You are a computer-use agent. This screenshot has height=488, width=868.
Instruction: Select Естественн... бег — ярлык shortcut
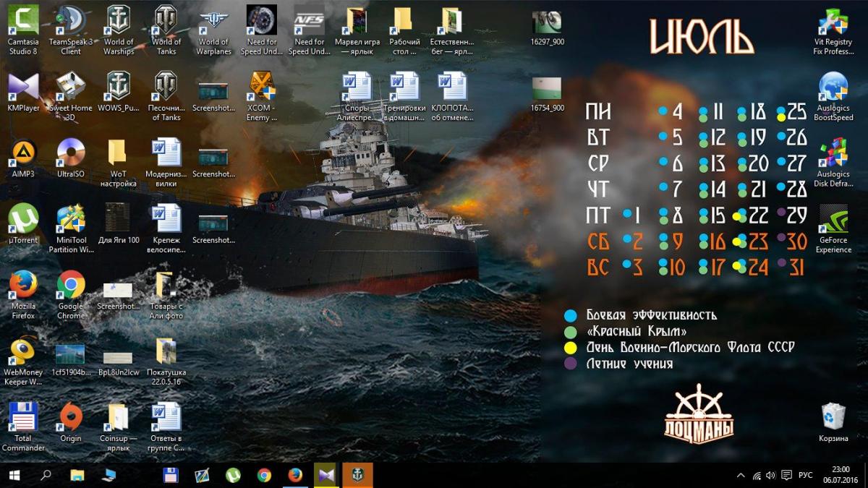tap(452, 30)
